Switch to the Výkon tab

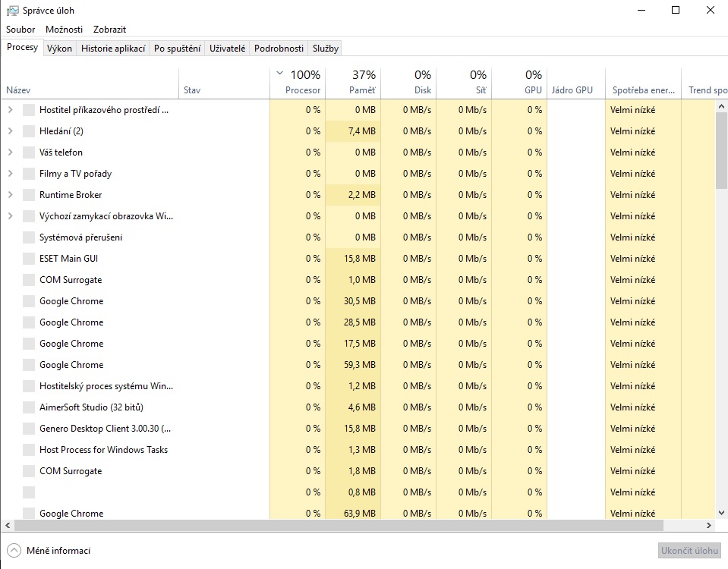(59, 49)
